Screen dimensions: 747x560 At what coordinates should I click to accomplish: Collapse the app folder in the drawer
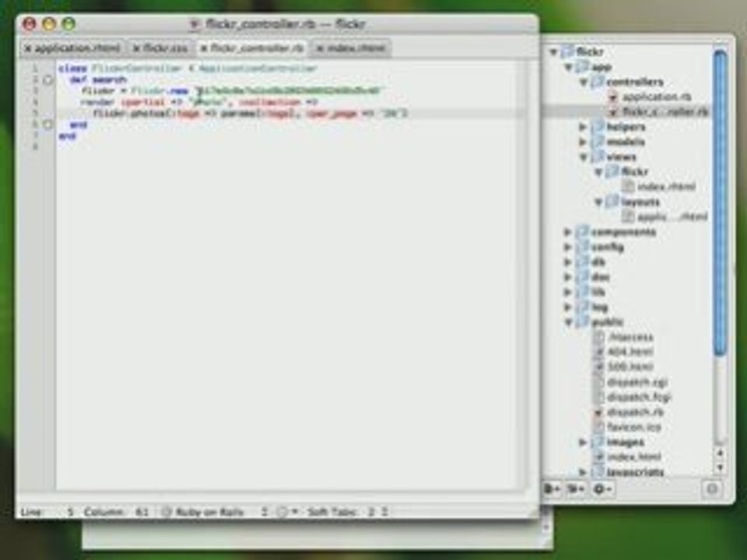coord(568,67)
